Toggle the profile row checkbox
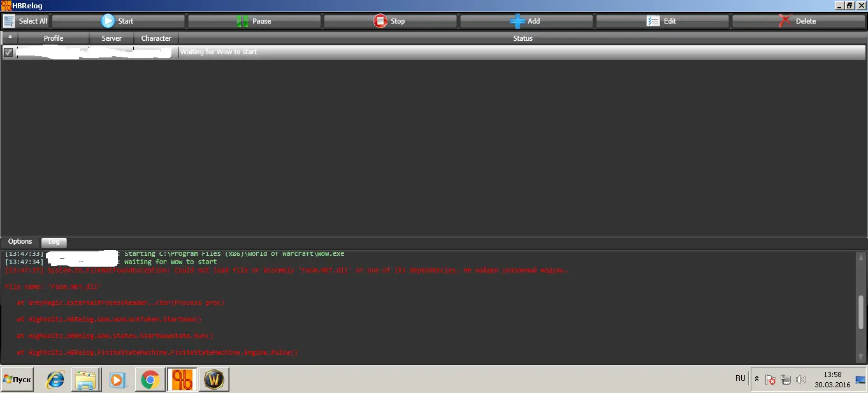 click(8, 52)
